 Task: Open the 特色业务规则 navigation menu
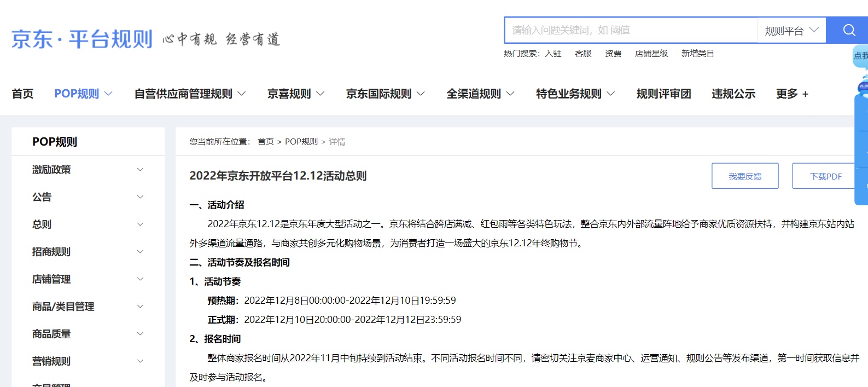coord(575,94)
